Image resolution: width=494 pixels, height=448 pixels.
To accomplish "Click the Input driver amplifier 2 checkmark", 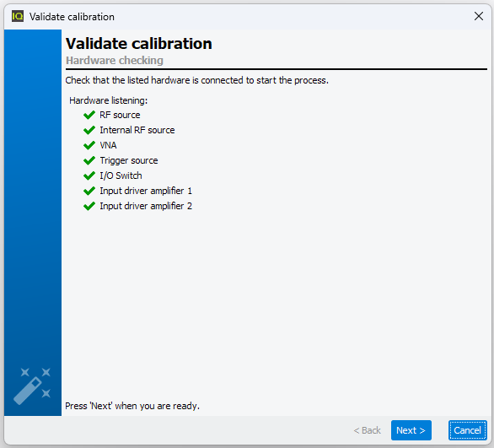I will 89,206.
